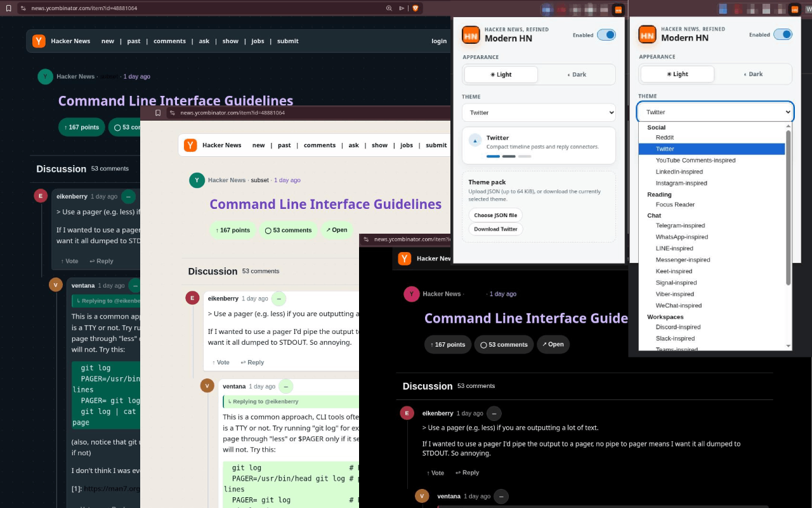
Task: Click the Open button in beige window
Action: (337, 230)
